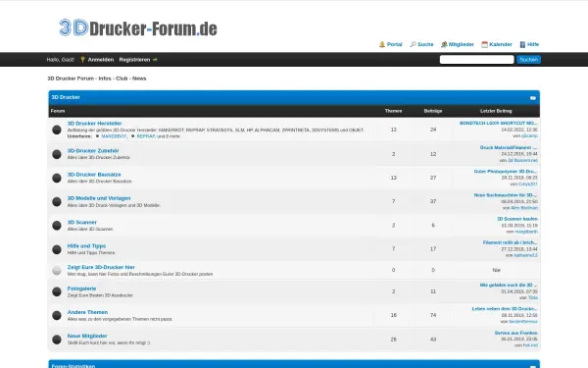Click 37 Beiträge count for 3D Modelle

pyautogui.click(x=433, y=201)
